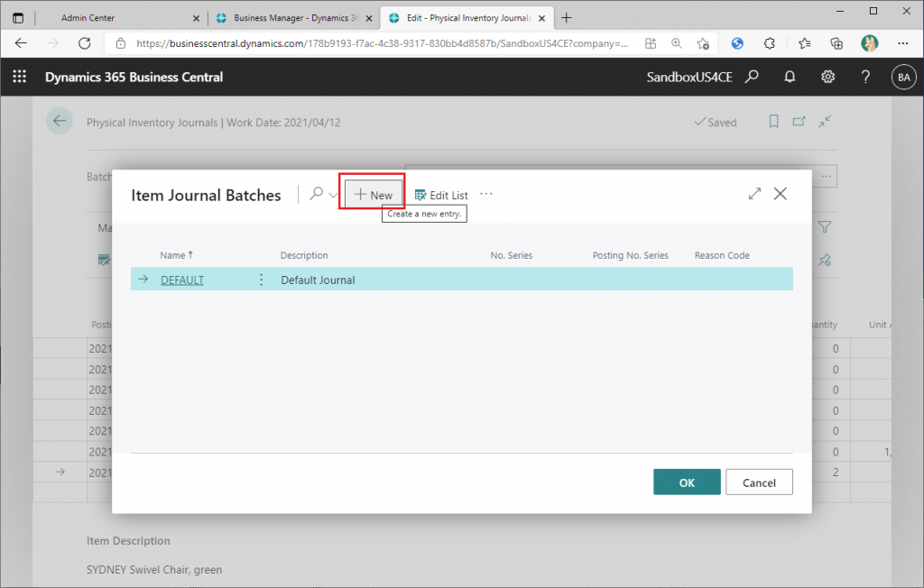This screenshot has width=924, height=588.
Task: Open the Tell Me search icon
Action: click(x=752, y=77)
